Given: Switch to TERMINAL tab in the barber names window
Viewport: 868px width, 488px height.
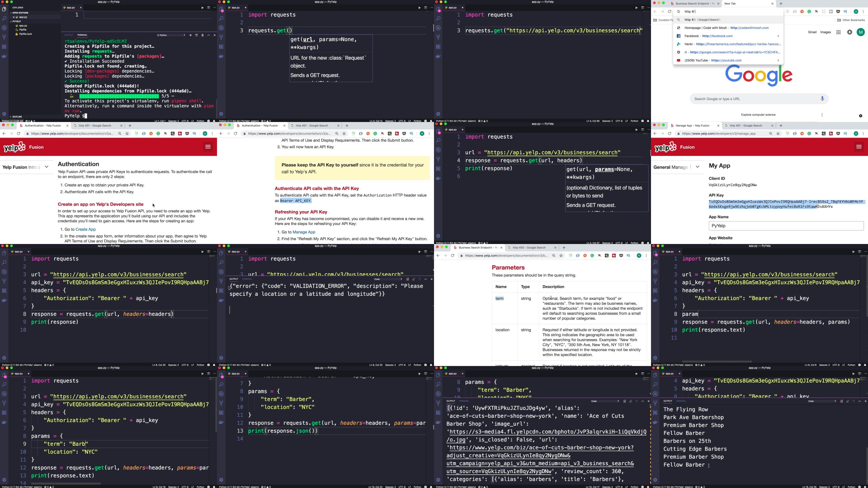Looking at the screenshot, I should coord(681,401).
